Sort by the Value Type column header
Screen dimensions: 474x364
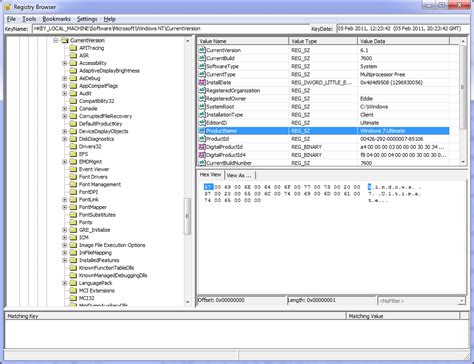click(x=323, y=41)
